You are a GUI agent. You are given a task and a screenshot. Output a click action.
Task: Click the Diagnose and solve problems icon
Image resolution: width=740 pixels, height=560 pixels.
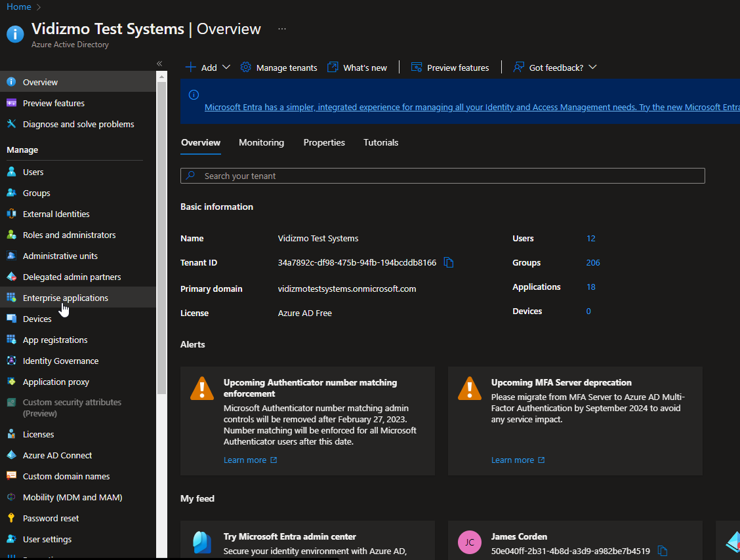pyautogui.click(x=11, y=124)
